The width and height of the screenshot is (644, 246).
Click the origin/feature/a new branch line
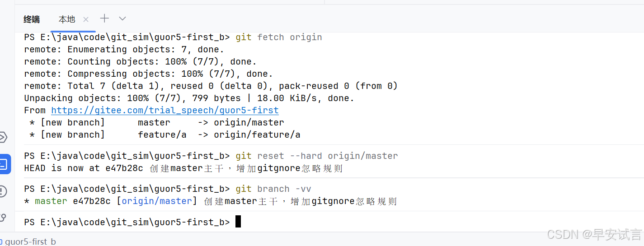pyautogui.click(x=165, y=135)
